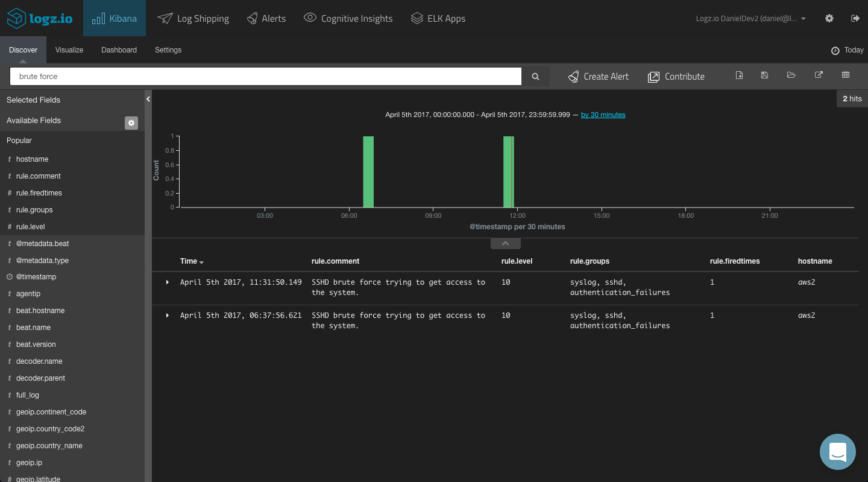
Task: Click the histogram bar near 06:30
Action: (368, 172)
